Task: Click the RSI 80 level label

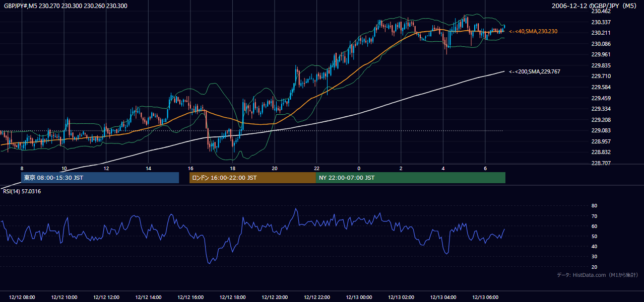Action: click(594, 206)
